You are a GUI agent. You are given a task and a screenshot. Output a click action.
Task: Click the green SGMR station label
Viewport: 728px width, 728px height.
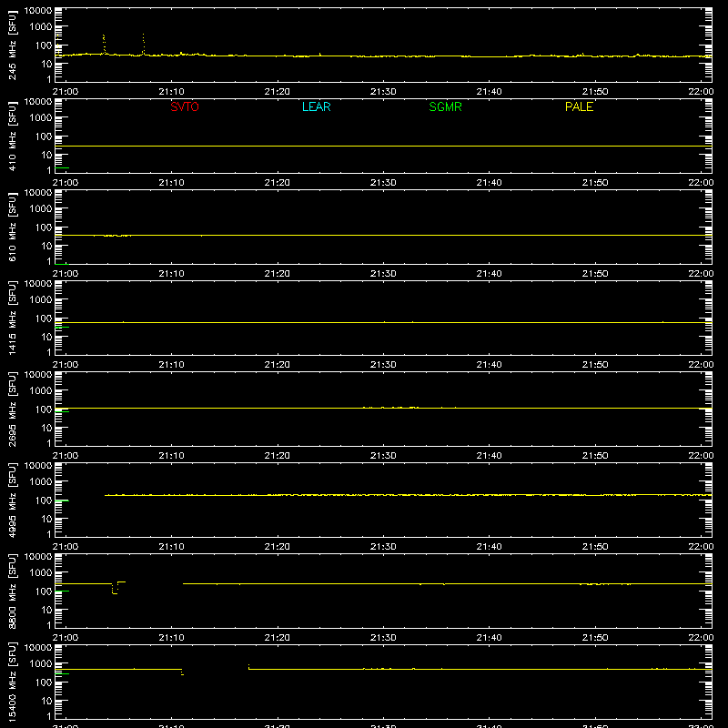(445, 106)
